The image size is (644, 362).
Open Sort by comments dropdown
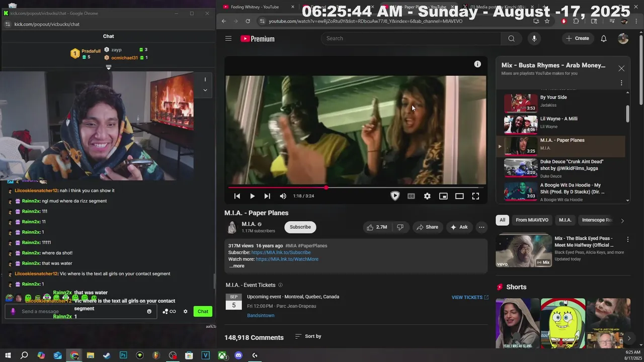coord(308,336)
